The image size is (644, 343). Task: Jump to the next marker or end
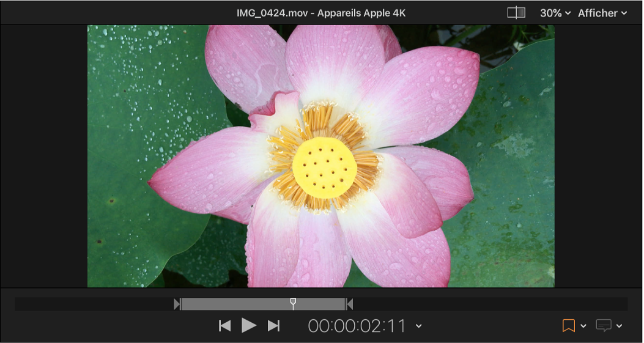click(x=273, y=326)
